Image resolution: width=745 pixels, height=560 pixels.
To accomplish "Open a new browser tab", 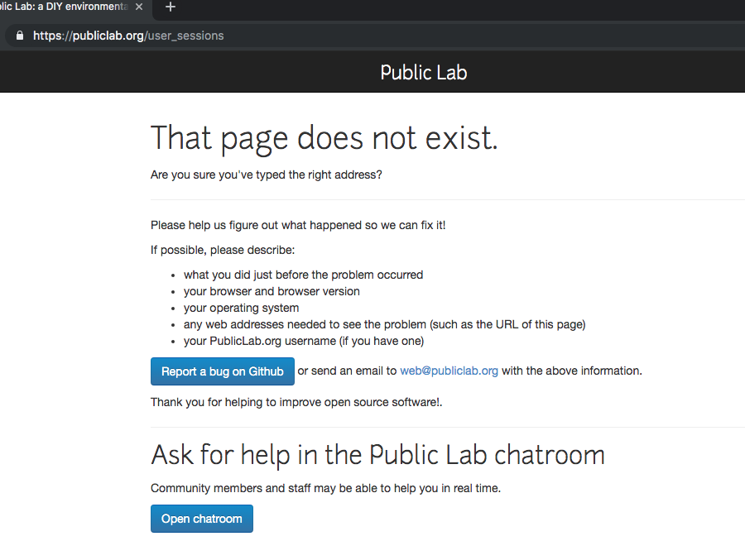I will coord(170,7).
